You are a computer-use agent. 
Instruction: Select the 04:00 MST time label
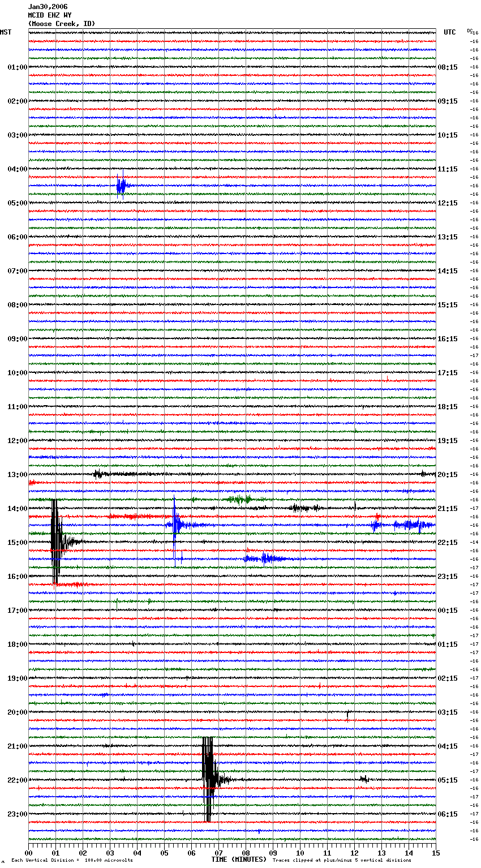tap(18, 169)
